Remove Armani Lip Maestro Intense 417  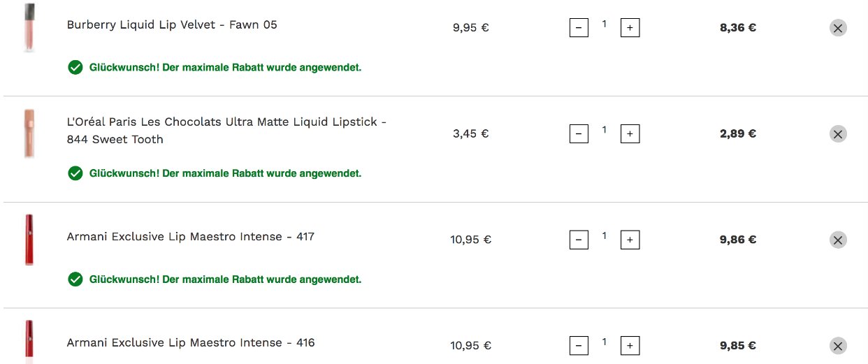(838, 240)
